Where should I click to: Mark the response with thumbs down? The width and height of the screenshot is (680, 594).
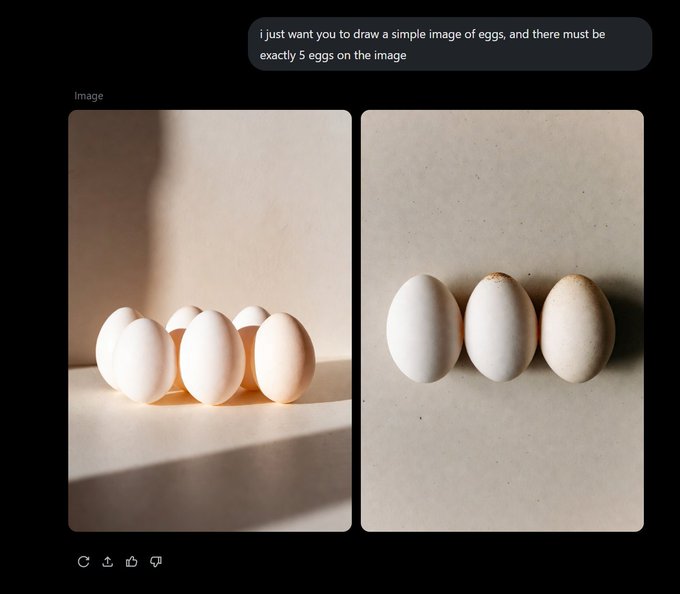156,562
